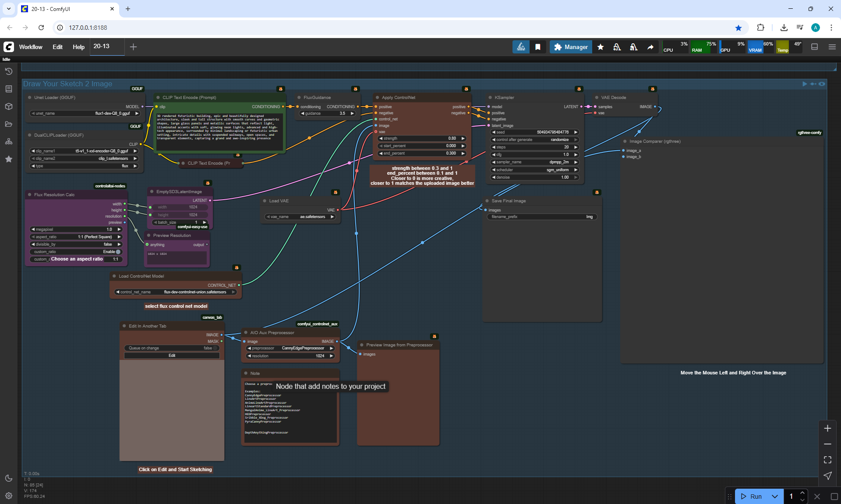Open the workflows folder sidebar icon
841x504 pixels.
point(8,124)
